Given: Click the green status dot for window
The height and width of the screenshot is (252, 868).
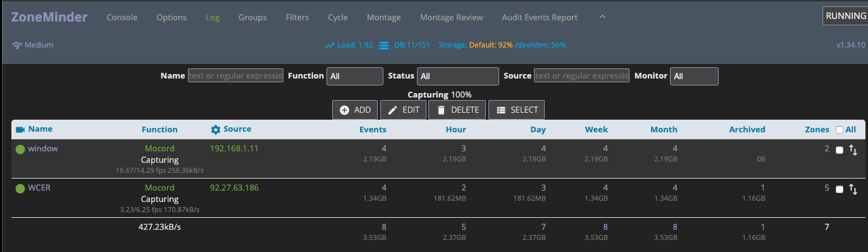Looking at the screenshot, I should (20, 149).
